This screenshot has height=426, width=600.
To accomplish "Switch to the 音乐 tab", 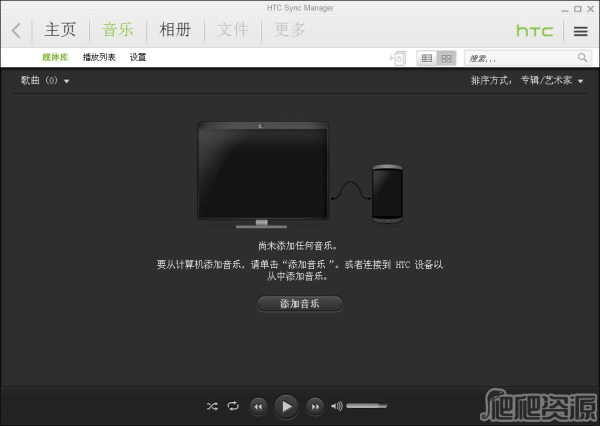I will click(118, 30).
